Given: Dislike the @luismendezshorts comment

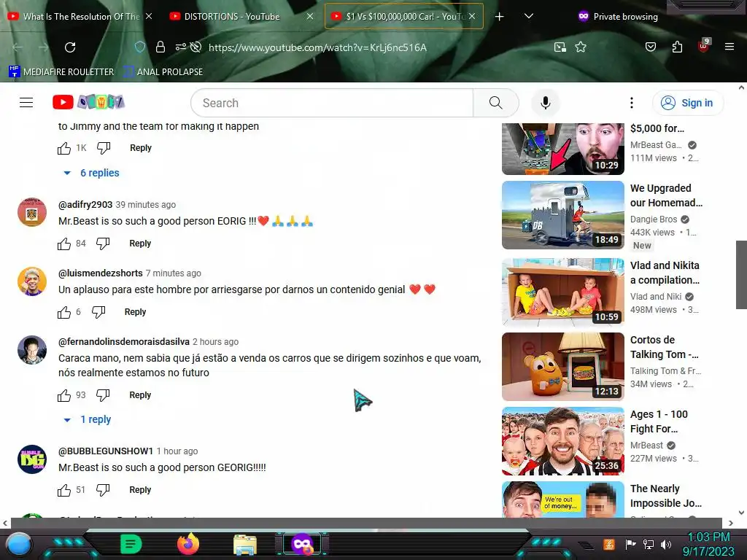Looking at the screenshot, I should tap(98, 312).
